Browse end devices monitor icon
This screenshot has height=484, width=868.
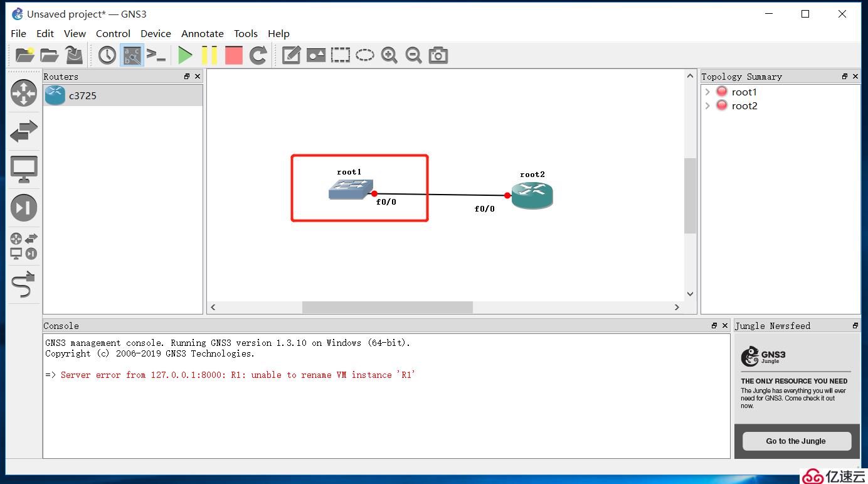(24, 169)
